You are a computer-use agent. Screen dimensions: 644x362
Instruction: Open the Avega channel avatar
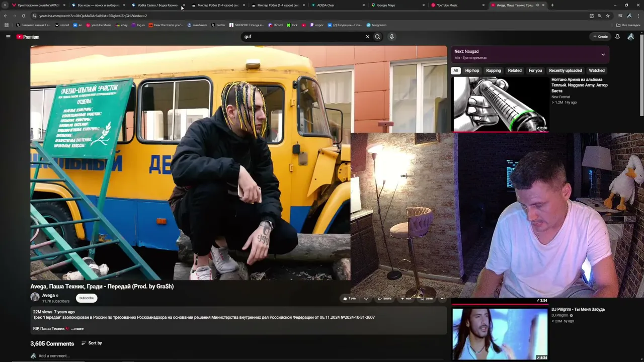point(35,297)
